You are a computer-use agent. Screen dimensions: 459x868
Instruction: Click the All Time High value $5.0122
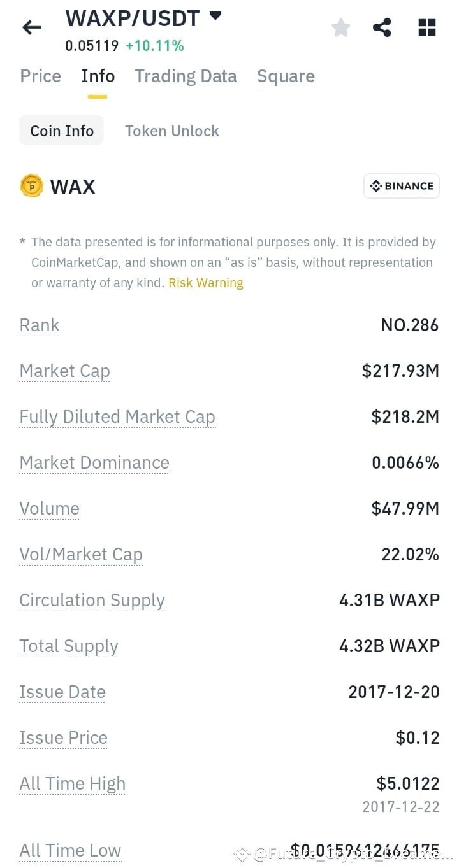pyautogui.click(x=407, y=783)
